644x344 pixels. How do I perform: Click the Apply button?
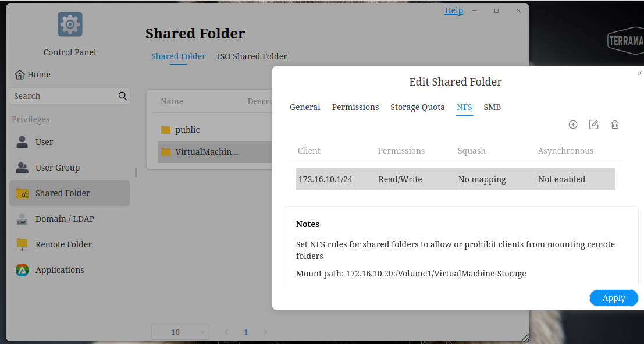[614, 298]
